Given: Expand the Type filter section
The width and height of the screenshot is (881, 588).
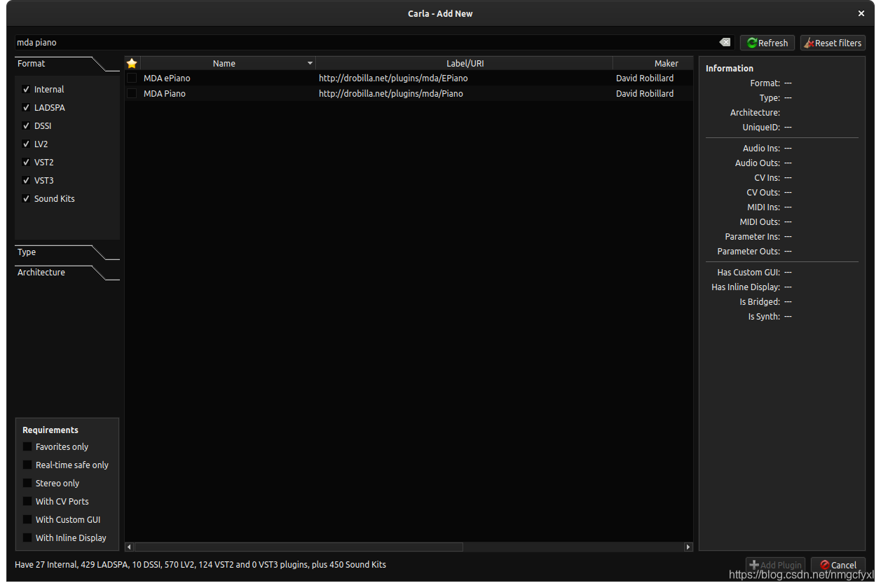Looking at the screenshot, I should point(67,252).
